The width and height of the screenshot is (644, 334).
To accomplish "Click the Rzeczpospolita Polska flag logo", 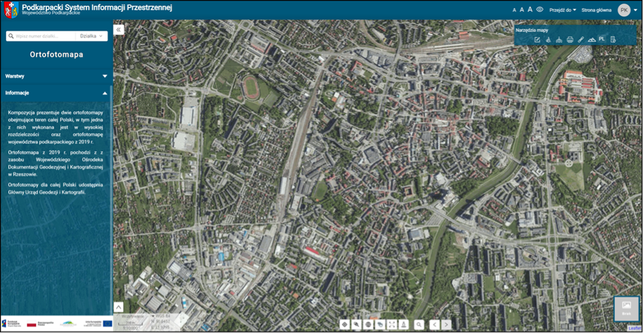I will (x=40, y=324).
